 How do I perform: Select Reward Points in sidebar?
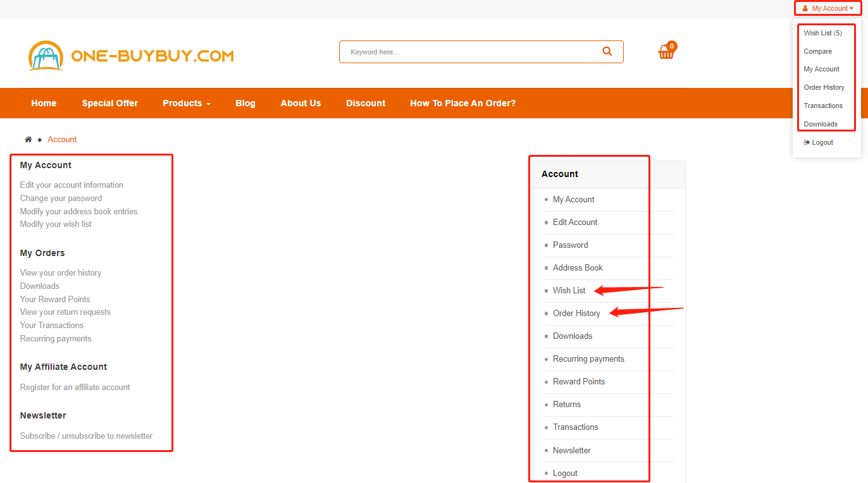point(579,382)
